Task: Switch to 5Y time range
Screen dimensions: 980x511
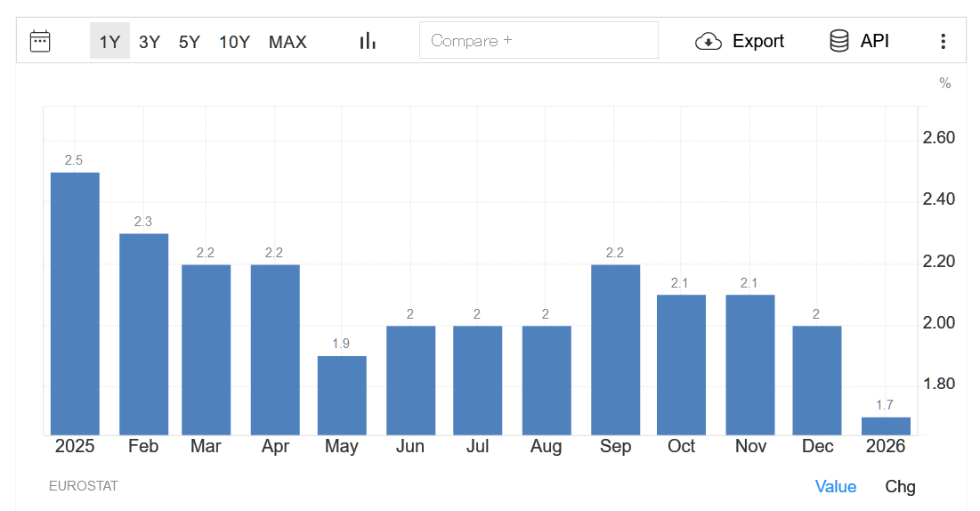Action: (190, 41)
